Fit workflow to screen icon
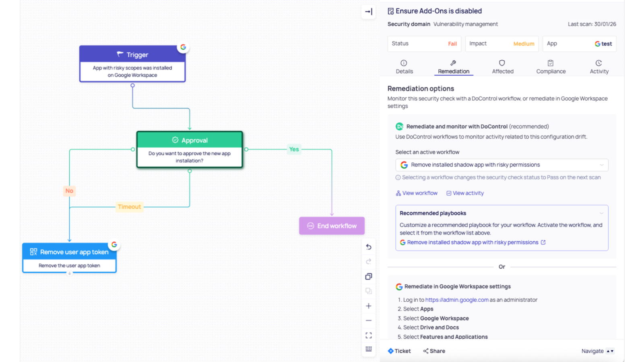The width and height of the screenshot is (644, 362). [368, 335]
